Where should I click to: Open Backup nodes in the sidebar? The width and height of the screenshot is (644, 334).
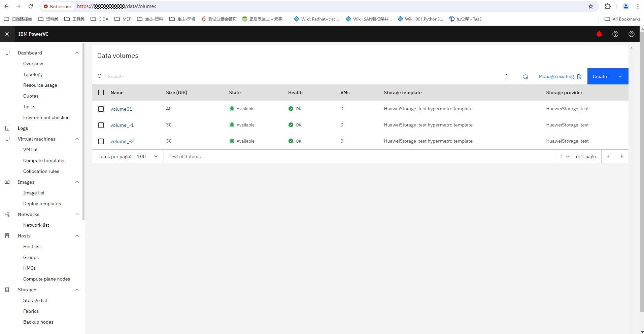[38, 322]
